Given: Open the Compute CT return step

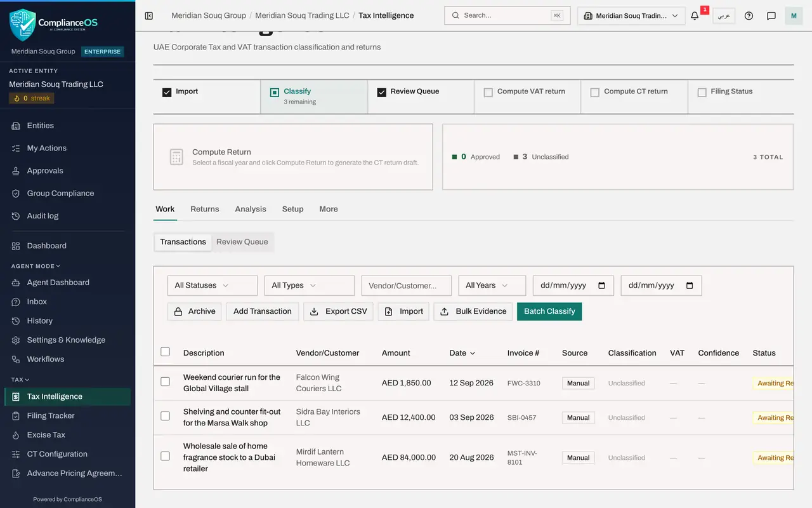Looking at the screenshot, I should point(634,97).
